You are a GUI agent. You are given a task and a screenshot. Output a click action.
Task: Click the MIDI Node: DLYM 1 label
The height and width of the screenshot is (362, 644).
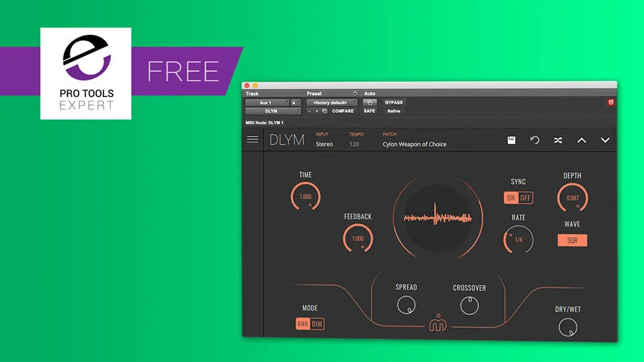(264, 123)
